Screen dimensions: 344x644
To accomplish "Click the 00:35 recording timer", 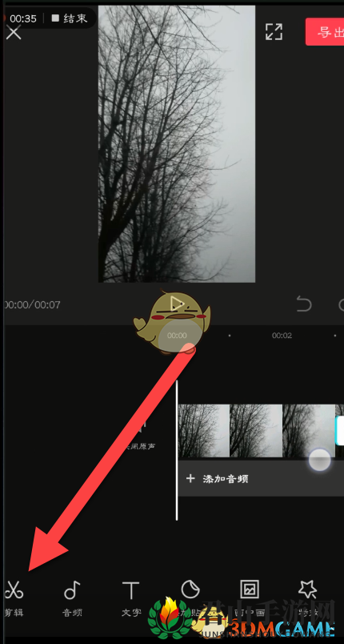I will tap(23, 18).
